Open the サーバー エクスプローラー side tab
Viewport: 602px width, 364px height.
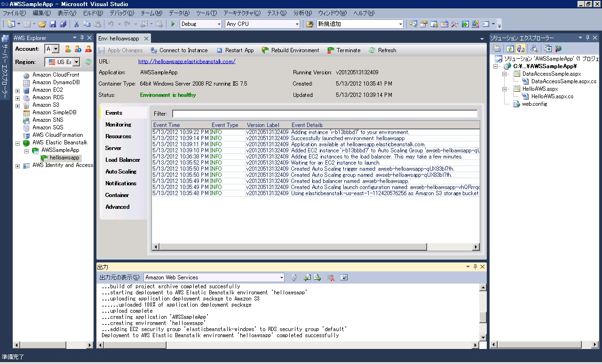[5, 67]
